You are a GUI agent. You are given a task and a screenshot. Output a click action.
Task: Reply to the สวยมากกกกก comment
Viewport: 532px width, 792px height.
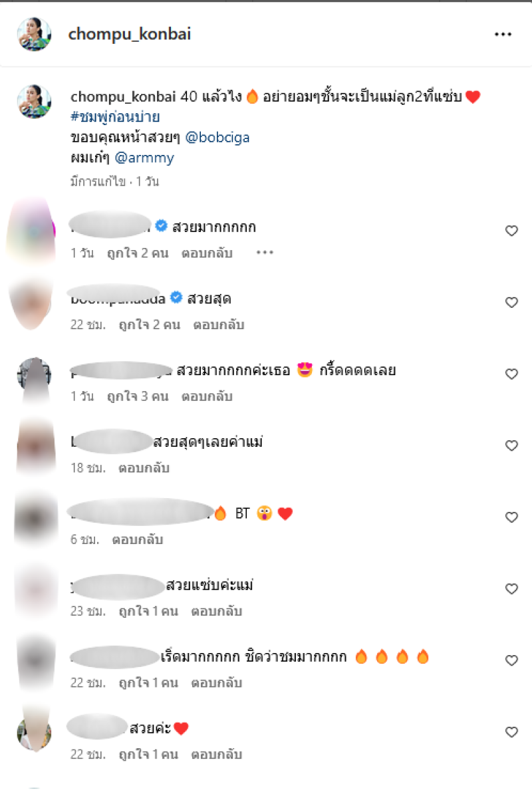click(207, 253)
